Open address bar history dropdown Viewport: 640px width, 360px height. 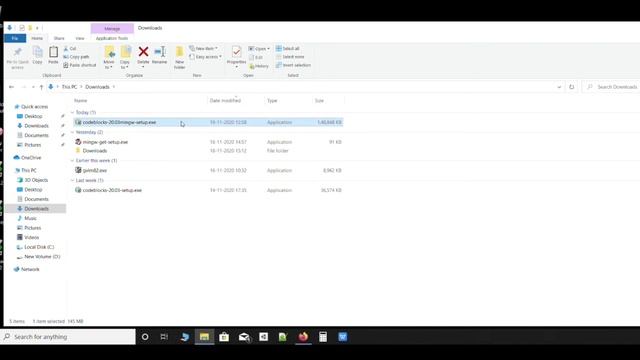[559, 87]
